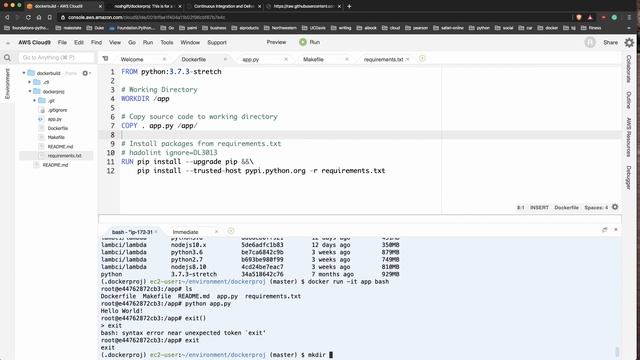The width and height of the screenshot is (640, 360).
Task: Select Makefile in the file tree
Action: point(56,137)
